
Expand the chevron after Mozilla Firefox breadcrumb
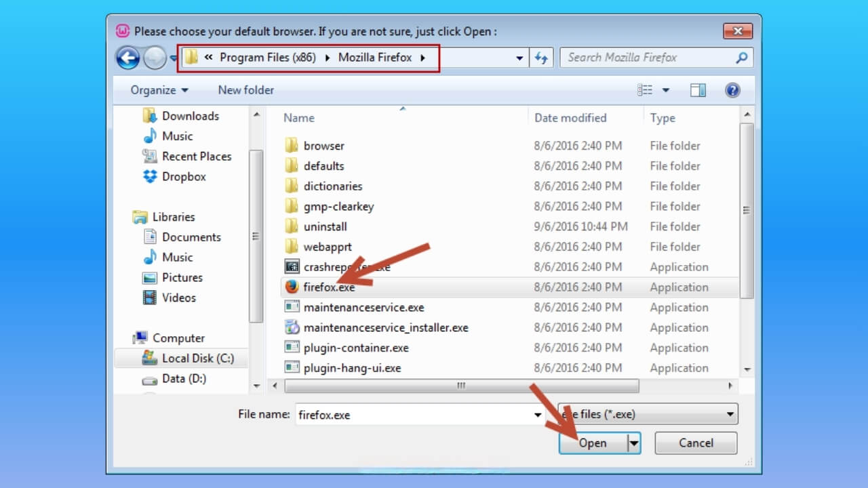[x=423, y=58]
